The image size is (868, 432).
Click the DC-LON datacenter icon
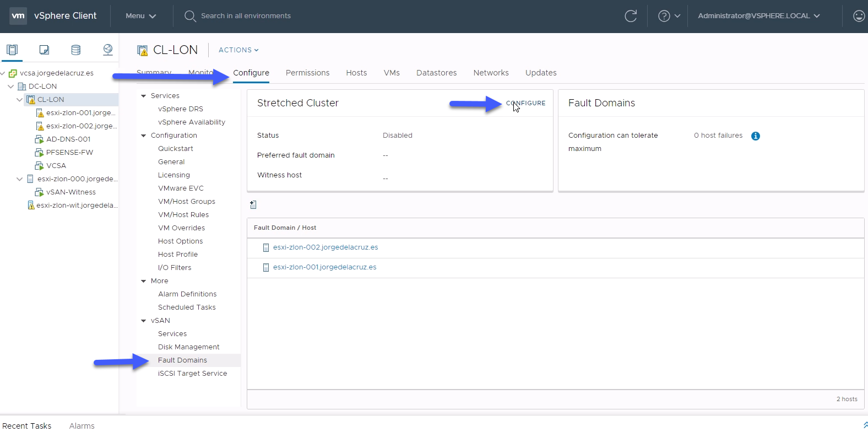pyautogui.click(x=22, y=87)
